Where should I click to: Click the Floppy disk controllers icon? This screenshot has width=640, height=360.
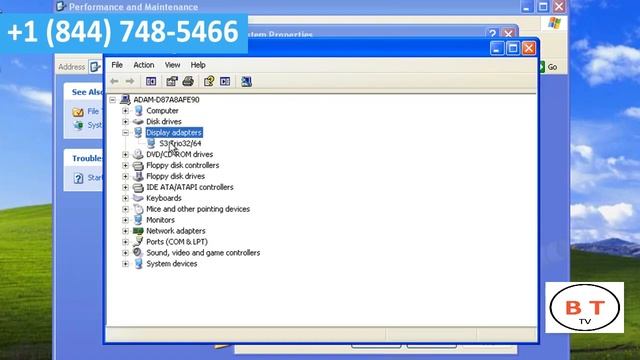coord(138,165)
